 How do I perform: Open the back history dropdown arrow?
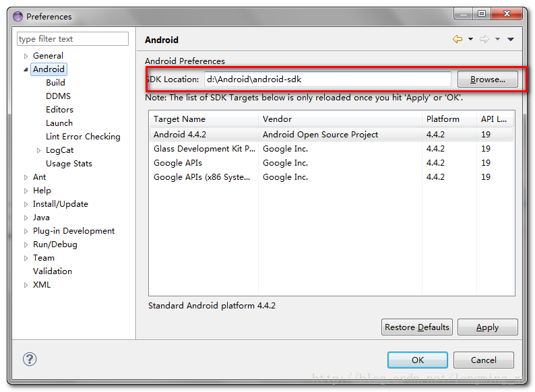point(470,39)
